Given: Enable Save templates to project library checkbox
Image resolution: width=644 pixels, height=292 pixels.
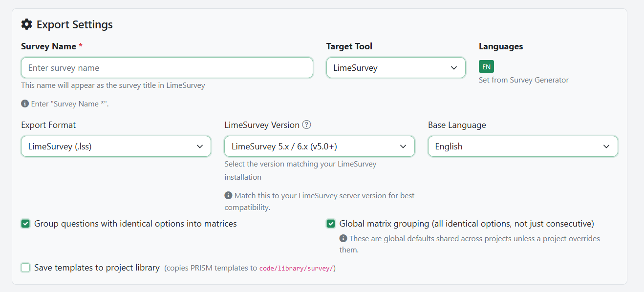Looking at the screenshot, I should point(25,268).
